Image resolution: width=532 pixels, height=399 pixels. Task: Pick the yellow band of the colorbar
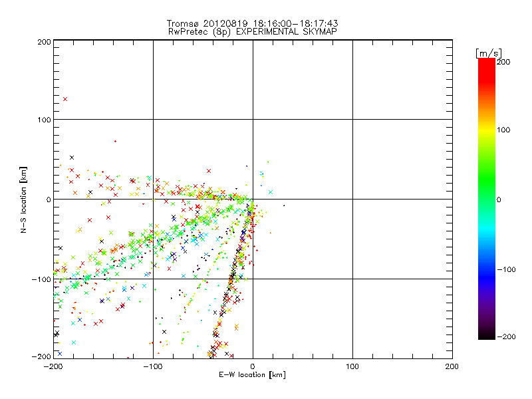(487, 130)
